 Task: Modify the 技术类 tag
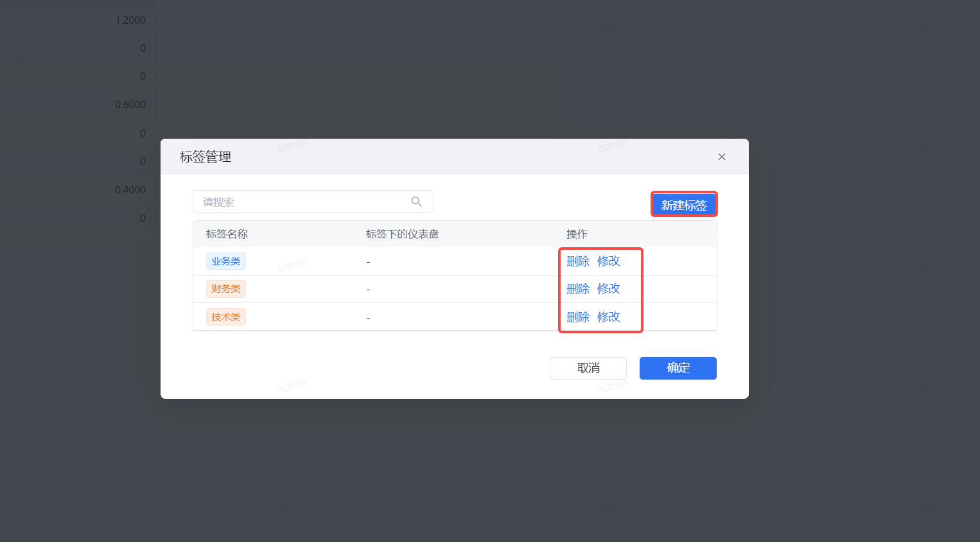609,317
